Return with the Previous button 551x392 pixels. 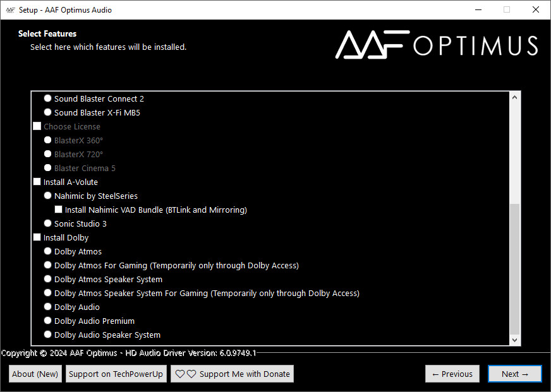coord(452,374)
